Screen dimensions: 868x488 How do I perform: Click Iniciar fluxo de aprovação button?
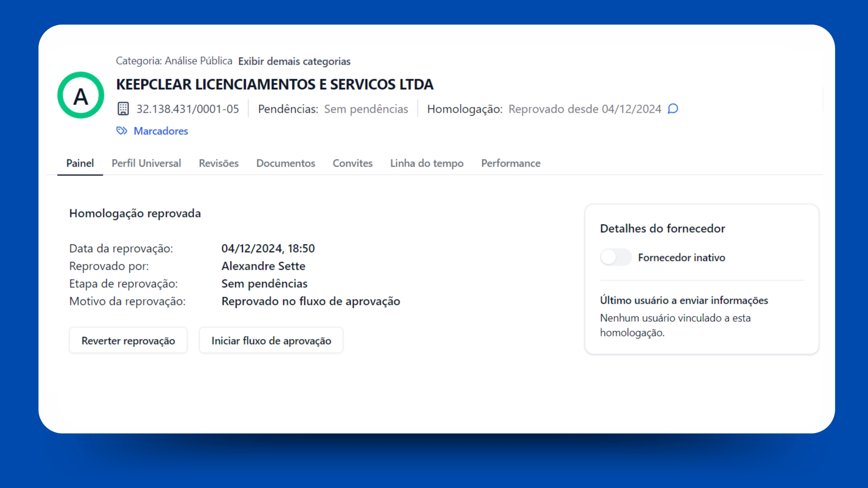(271, 340)
